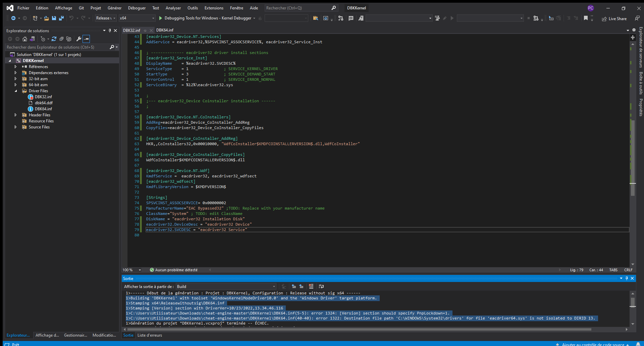Image resolution: width=644 pixels, height=346 pixels.
Task: Select the Resource Files folder
Action: [x=41, y=121]
